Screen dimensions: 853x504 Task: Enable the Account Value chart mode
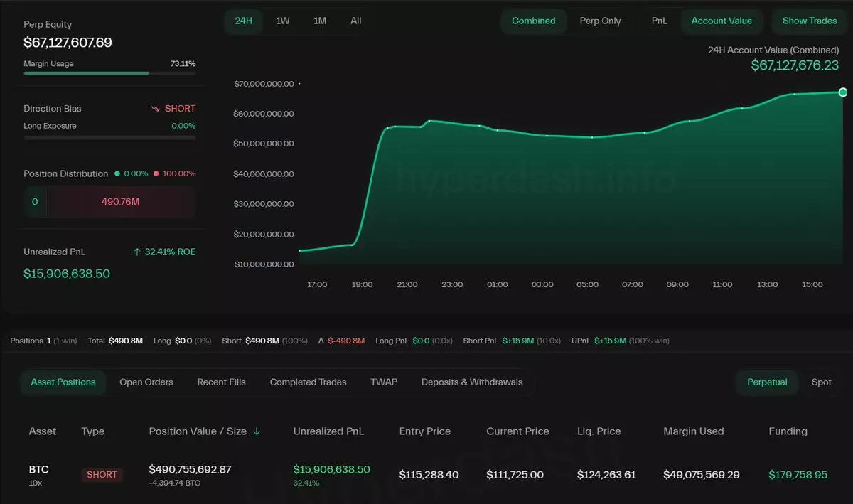point(721,21)
